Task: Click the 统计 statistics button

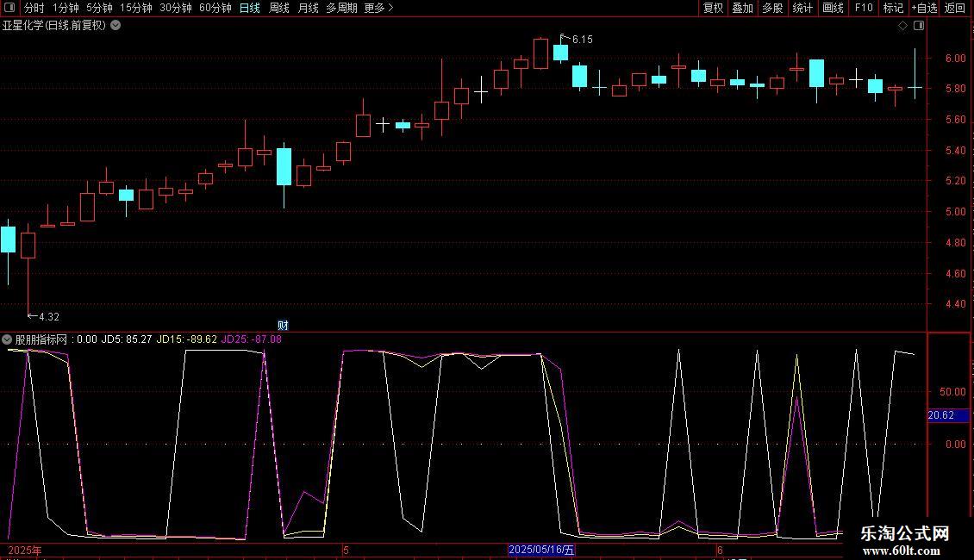Action: [802, 8]
